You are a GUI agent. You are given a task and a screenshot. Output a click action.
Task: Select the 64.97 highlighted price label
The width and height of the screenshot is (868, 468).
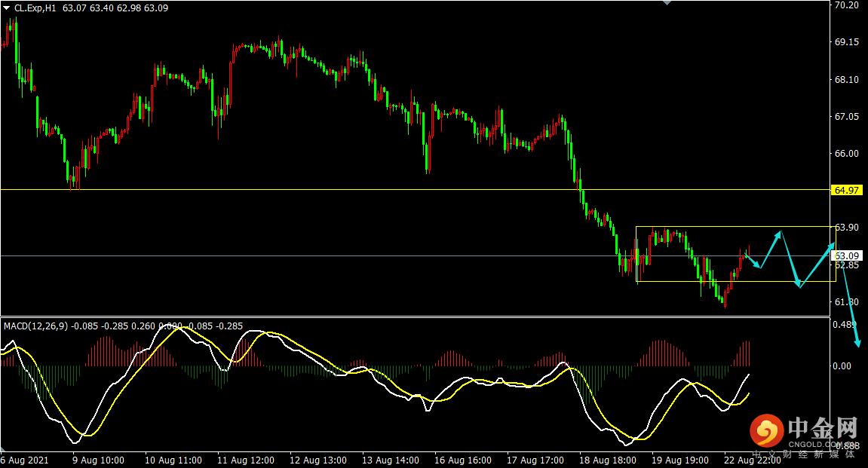pos(846,191)
